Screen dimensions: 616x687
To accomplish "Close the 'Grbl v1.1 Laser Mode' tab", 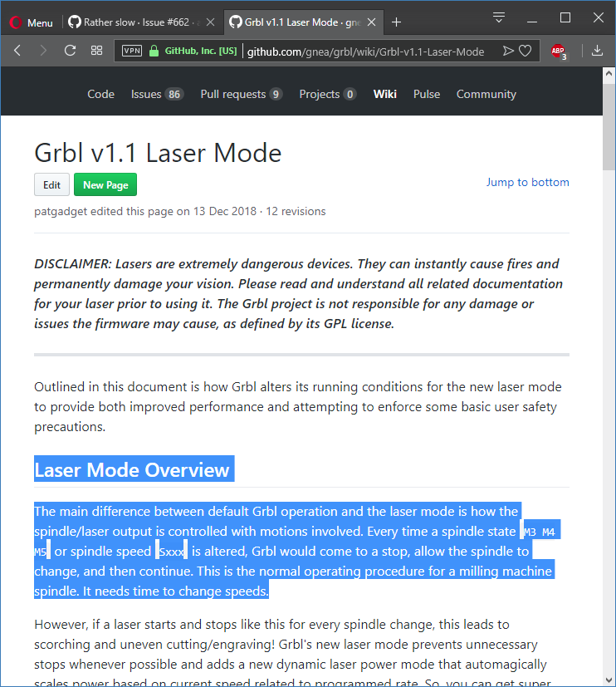I will click(x=371, y=22).
